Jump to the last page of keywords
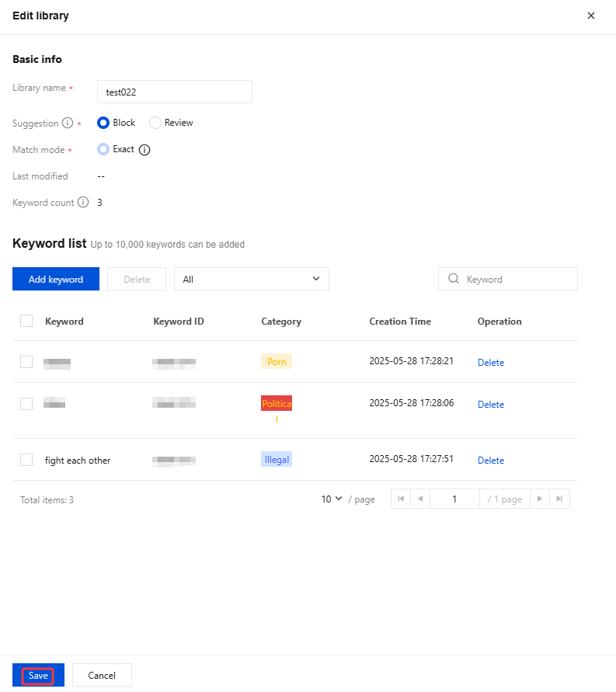The image size is (616, 692). pyautogui.click(x=559, y=499)
